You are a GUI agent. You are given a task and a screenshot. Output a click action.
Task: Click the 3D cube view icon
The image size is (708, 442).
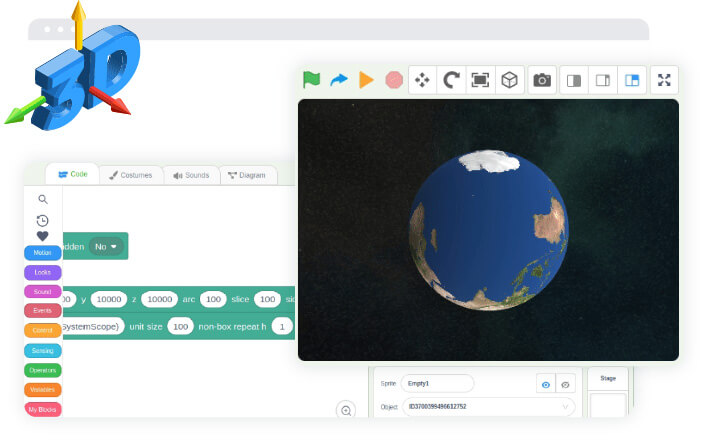click(509, 80)
